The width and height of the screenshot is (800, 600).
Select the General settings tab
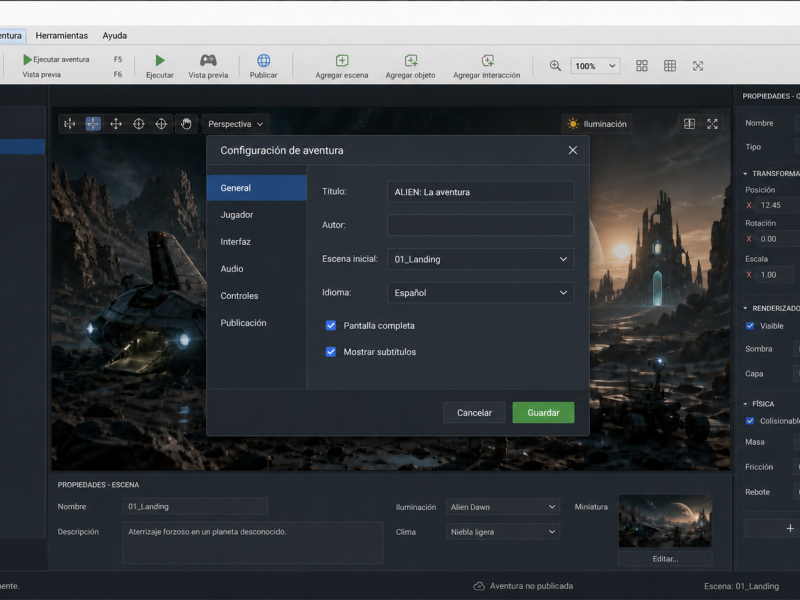tap(257, 188)
